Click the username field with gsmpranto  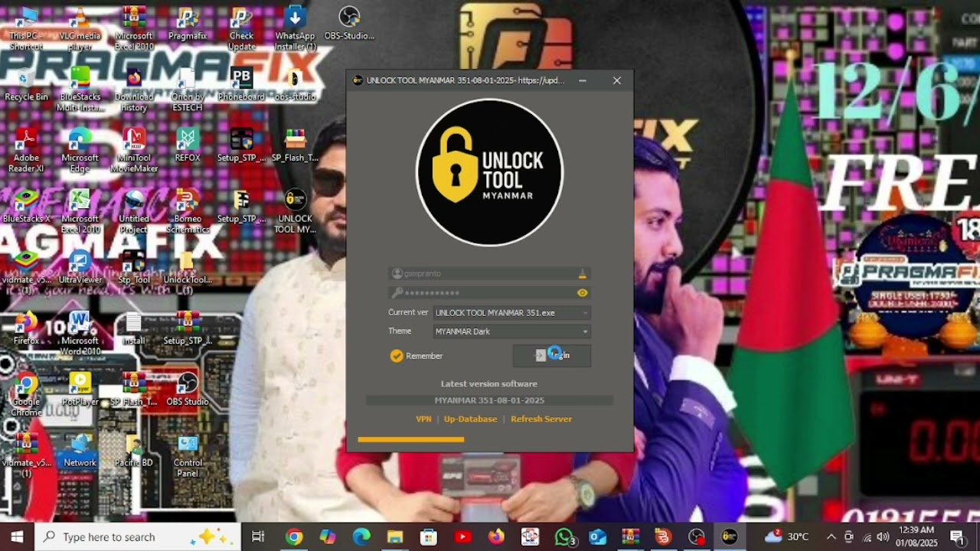pyautogui.click(x=489, y=273)
